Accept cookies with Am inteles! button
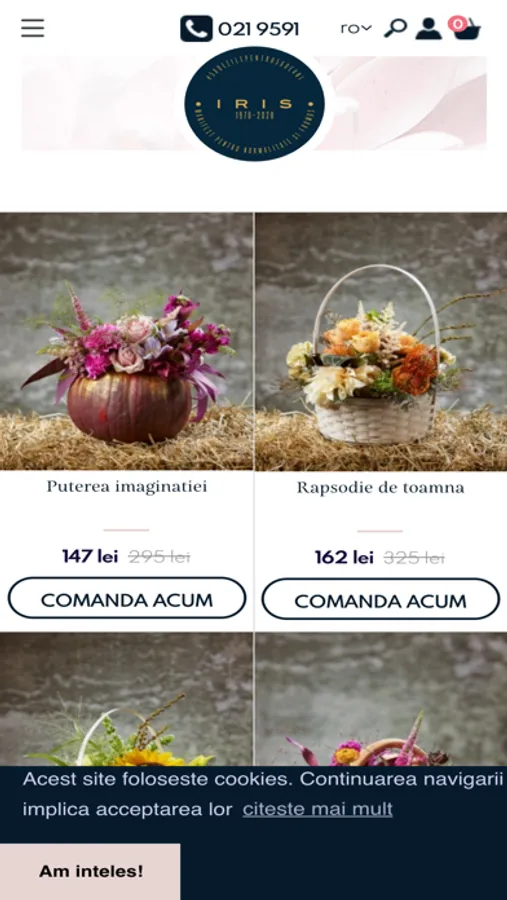The image size is (507, 900). (x=90, y=871)
